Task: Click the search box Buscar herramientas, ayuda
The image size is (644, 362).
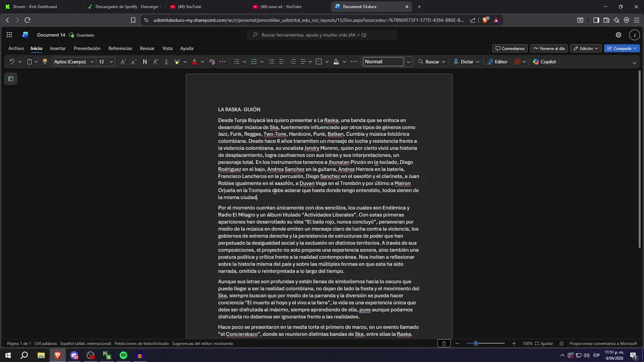Action: [x=322, y=35]
